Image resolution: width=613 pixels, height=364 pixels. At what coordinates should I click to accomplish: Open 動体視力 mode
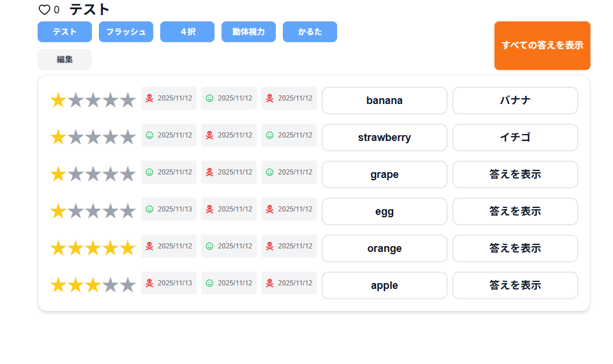tap(249, 32)
